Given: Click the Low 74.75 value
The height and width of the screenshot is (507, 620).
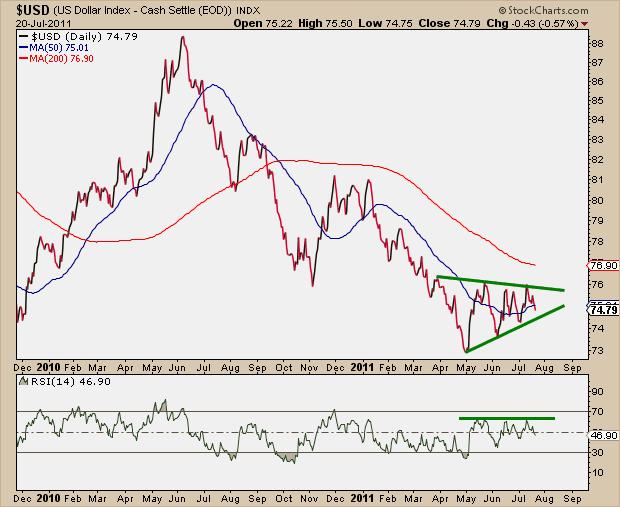Looking at the screenshot, I should 385,23.
